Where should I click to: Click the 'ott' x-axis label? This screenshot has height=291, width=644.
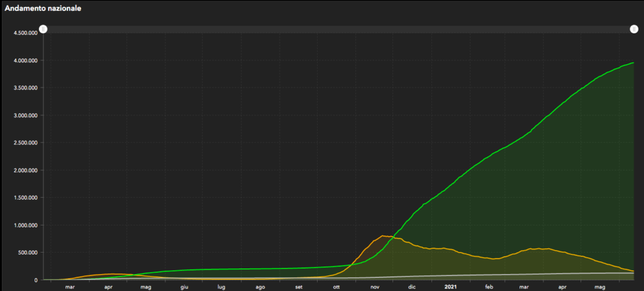pos(336,287)
